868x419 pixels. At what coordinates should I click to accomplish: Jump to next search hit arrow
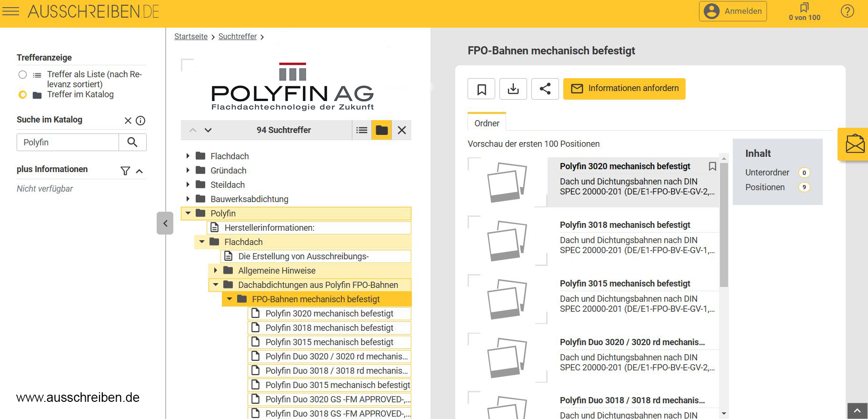click(208, 130)
